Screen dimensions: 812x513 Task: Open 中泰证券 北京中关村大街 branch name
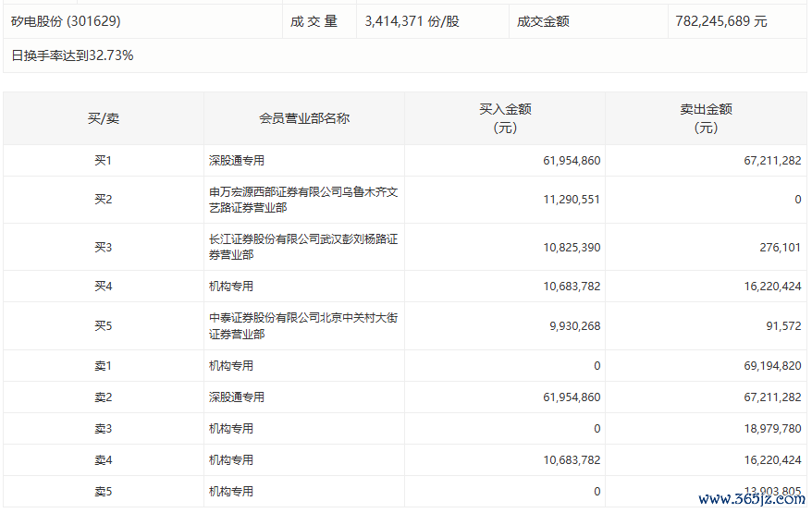(x=303, y=325)
